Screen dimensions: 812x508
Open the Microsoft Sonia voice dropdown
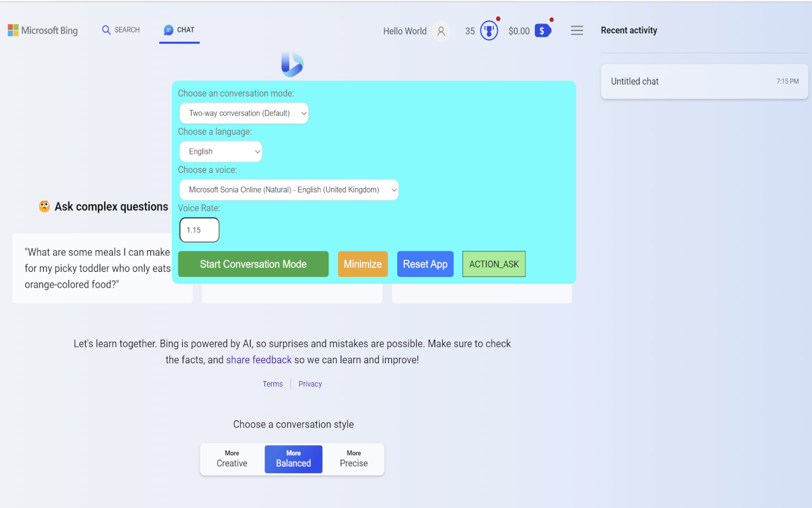[x=289, y=189]
